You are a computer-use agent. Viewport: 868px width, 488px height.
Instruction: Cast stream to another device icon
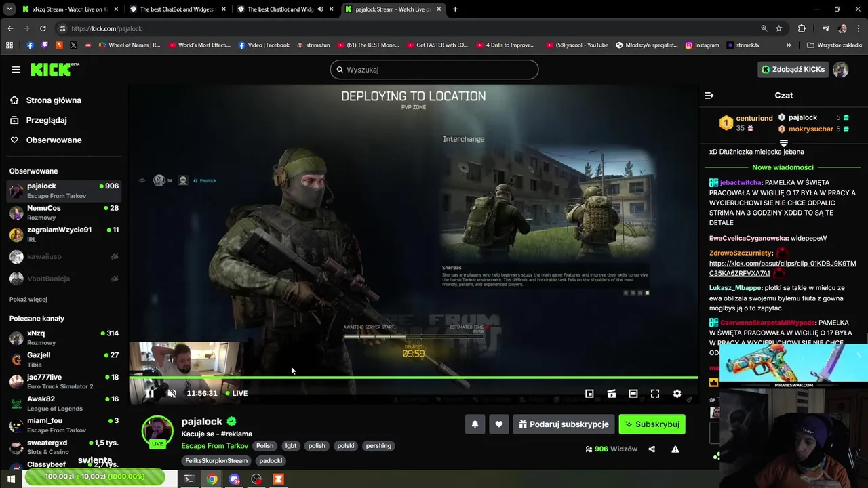[x=611, y=393]
